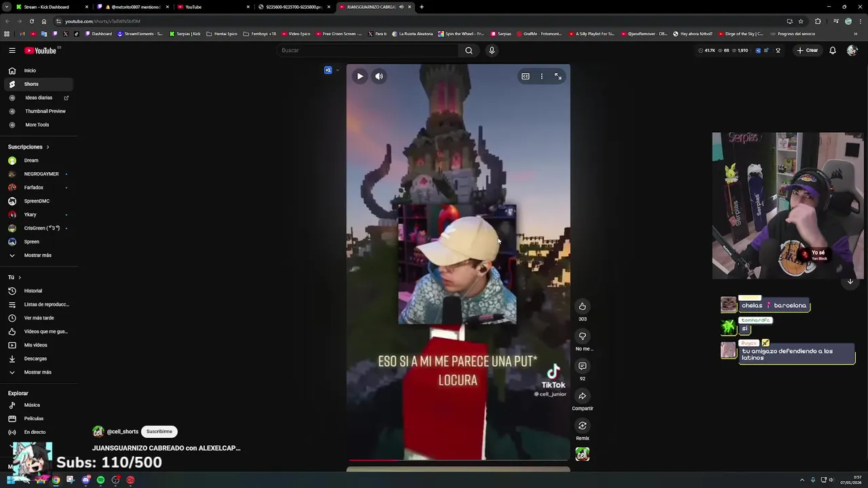
Task: Open Thumbnail Preview sidebar item
Action: pyautogui.click(x=38, y=111)
